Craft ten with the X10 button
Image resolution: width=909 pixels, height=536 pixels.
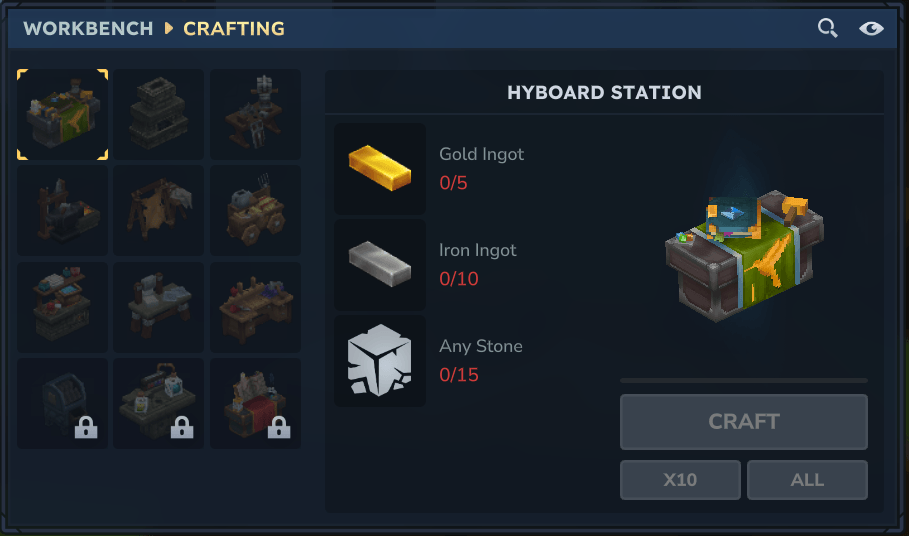coord(681,480)
